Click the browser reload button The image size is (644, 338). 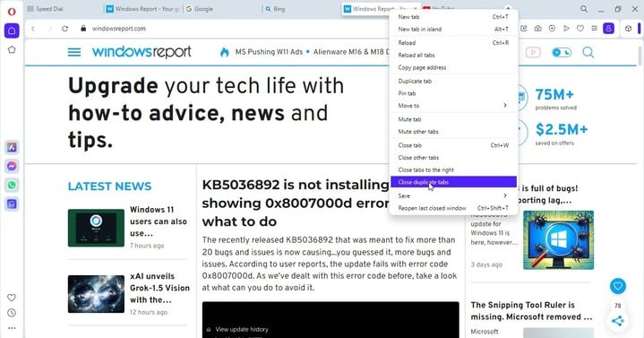click(64, 29)
